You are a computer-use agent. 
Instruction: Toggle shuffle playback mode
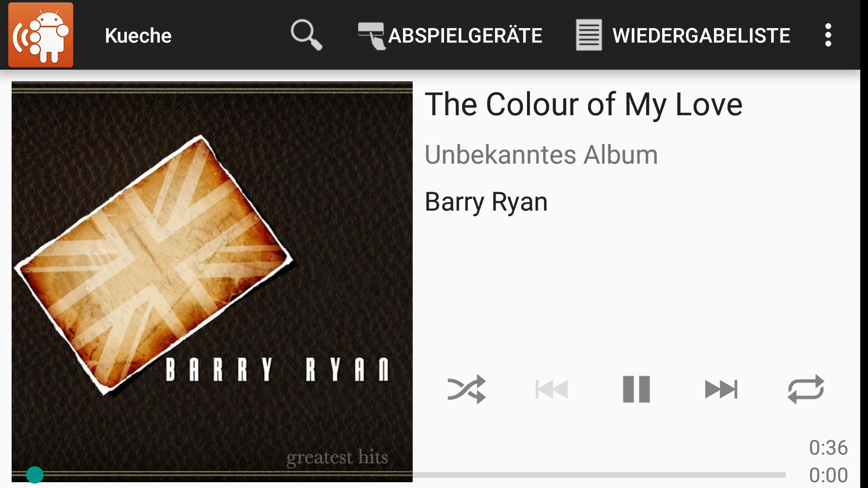[466, 389]
